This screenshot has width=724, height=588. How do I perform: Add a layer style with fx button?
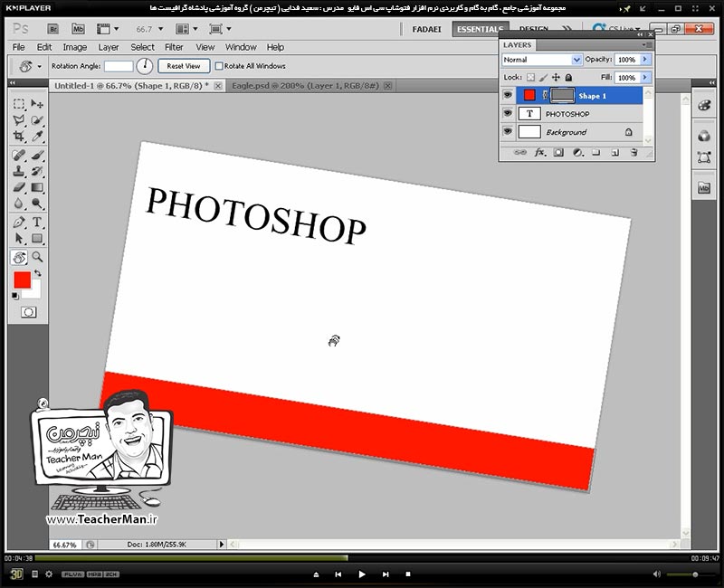[539, 152]
